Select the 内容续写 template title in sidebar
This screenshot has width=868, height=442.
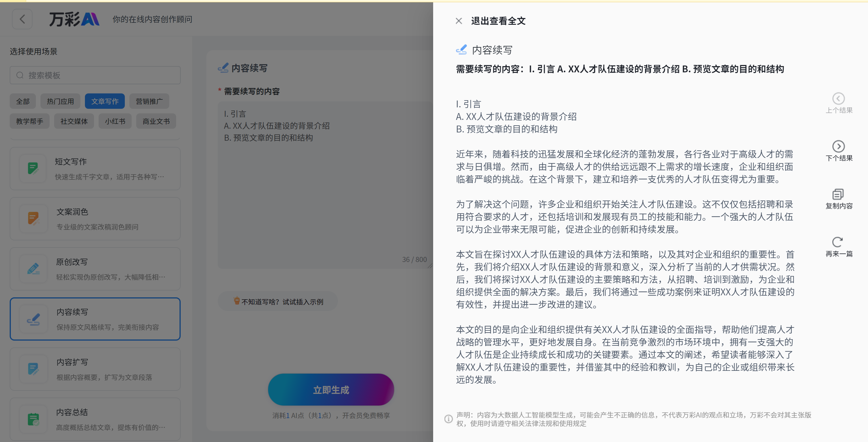[72, 312]
